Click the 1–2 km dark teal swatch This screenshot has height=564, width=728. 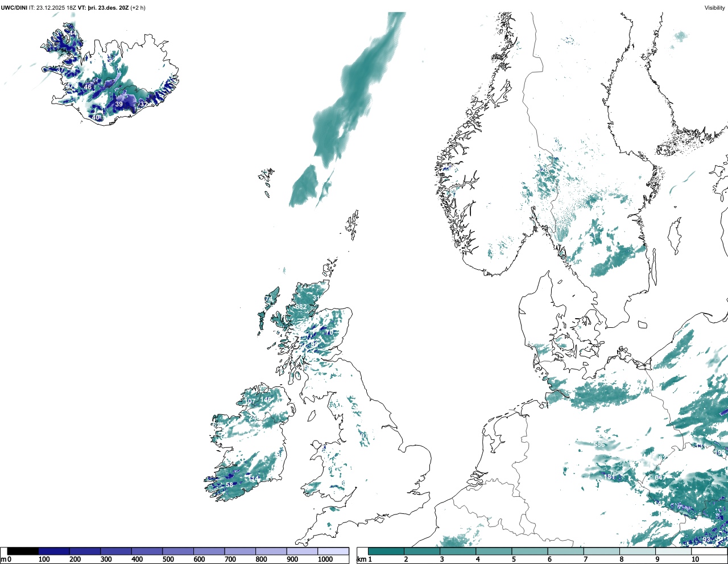pyautogui.click(x=386, y=551)
